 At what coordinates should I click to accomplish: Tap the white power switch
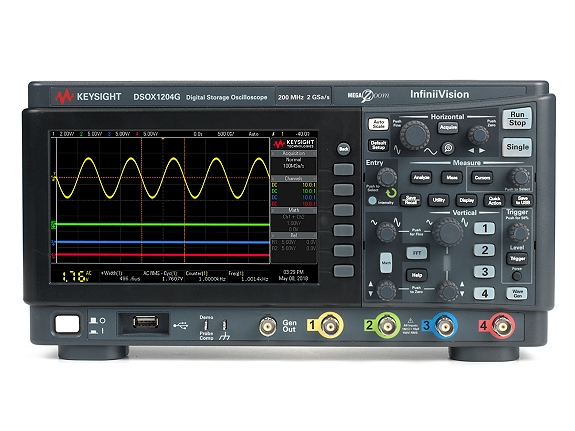click(67, 325)
